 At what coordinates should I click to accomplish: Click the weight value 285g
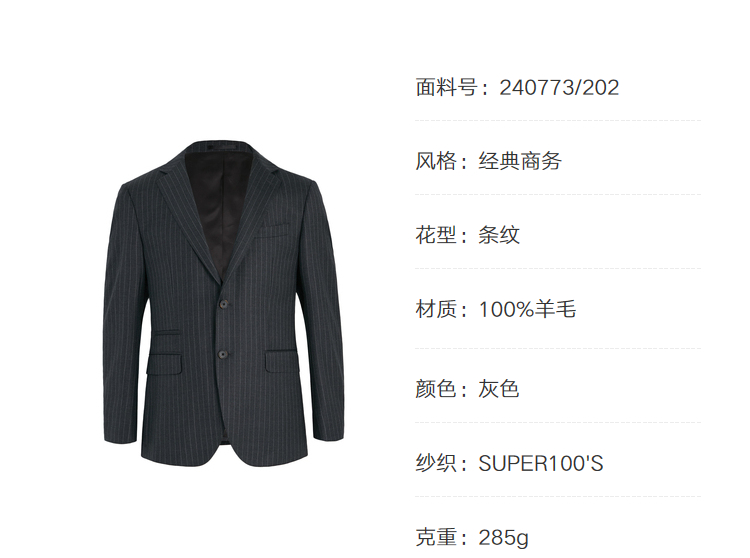click(503, 538)
